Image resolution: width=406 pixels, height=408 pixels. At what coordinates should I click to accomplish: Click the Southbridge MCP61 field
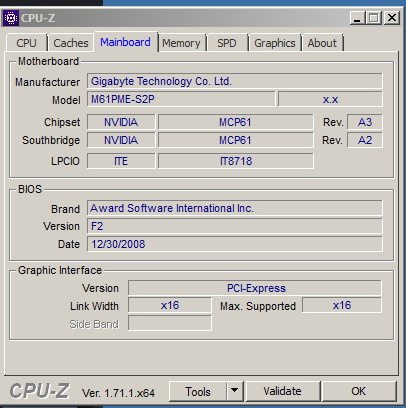[236, 140]
